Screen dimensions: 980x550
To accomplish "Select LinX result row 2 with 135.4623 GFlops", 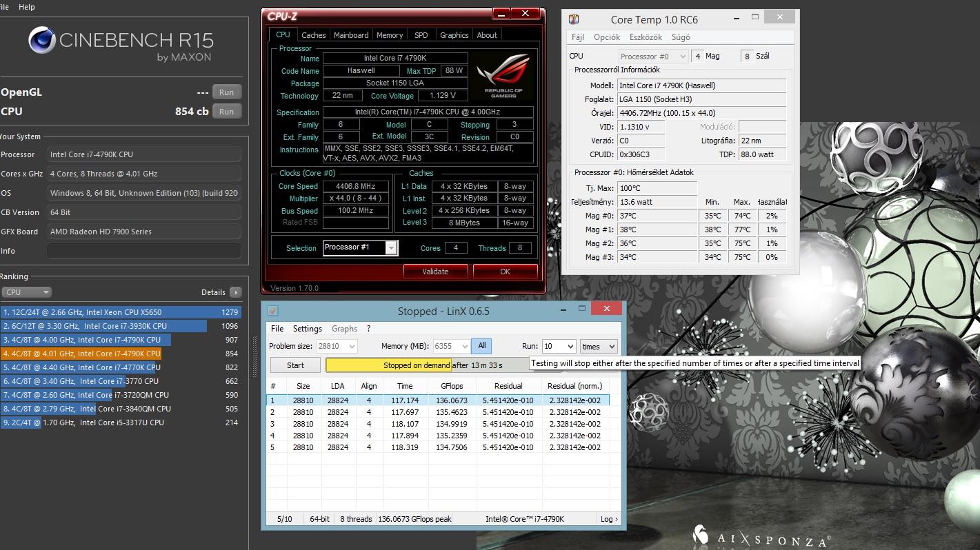I will pyautogui.click(x=438, y=412).
